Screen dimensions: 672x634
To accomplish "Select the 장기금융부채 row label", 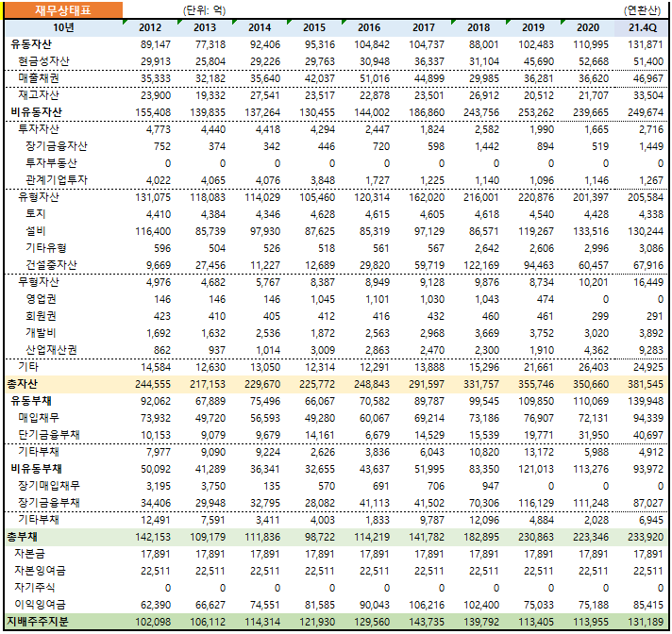I will 49,503.
